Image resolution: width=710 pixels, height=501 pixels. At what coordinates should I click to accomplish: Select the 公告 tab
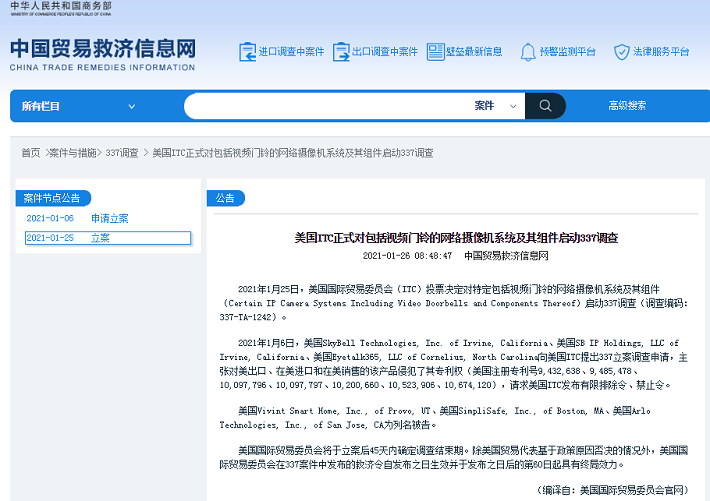(x=225, y=198)
